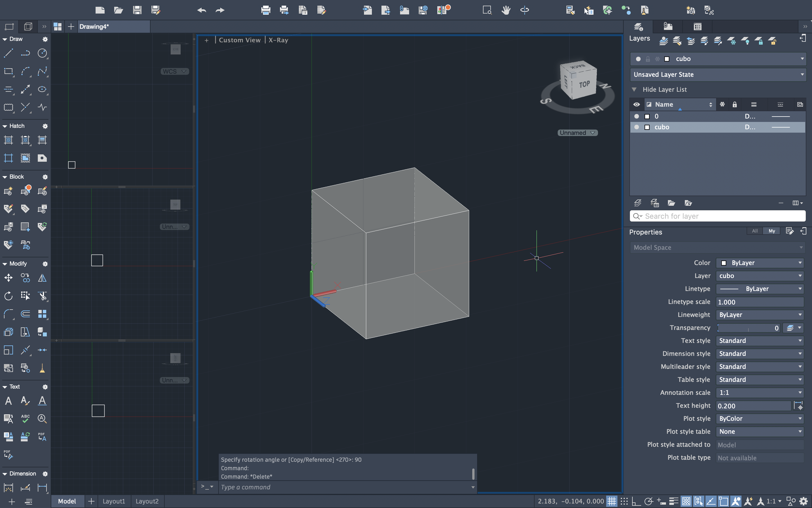This screenshot has width=812, height=508.
Task: Click the Redo arrow in toolbar
Action: [220, 10]
